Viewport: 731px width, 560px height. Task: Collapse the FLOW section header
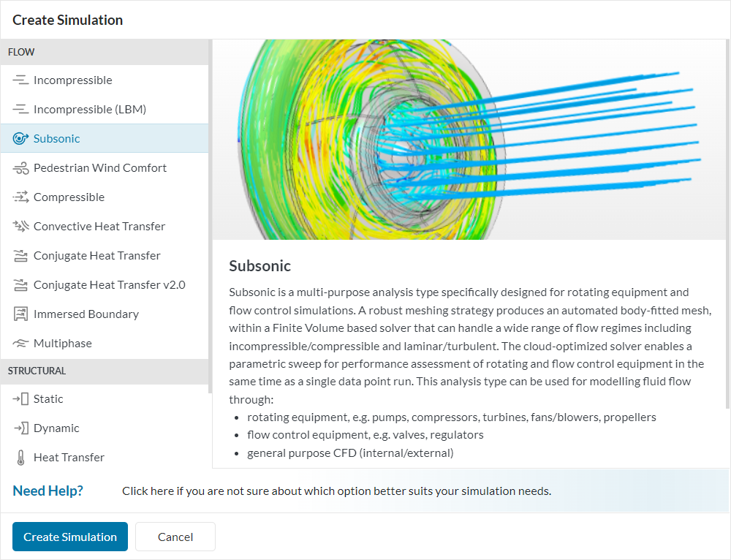point(22,52)
